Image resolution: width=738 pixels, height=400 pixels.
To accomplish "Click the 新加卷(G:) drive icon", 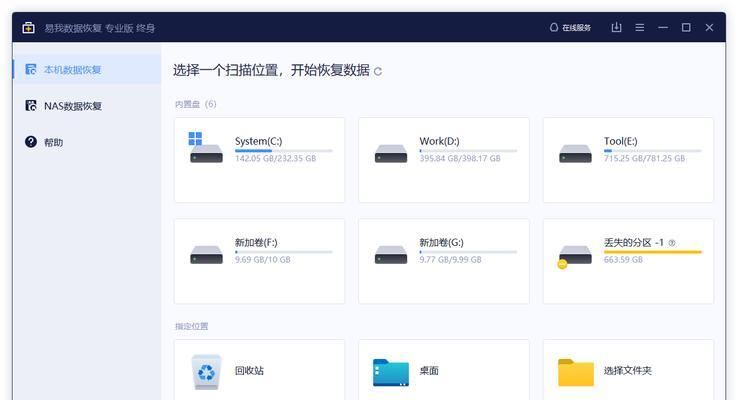I will pos(391,255).
